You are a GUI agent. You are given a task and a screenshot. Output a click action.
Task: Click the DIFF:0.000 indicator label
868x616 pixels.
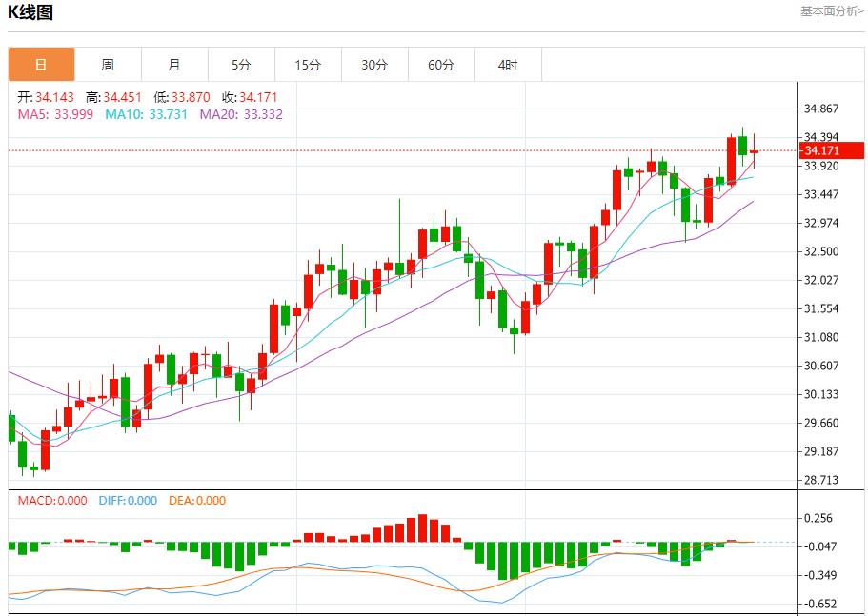(x=128, y=500)
